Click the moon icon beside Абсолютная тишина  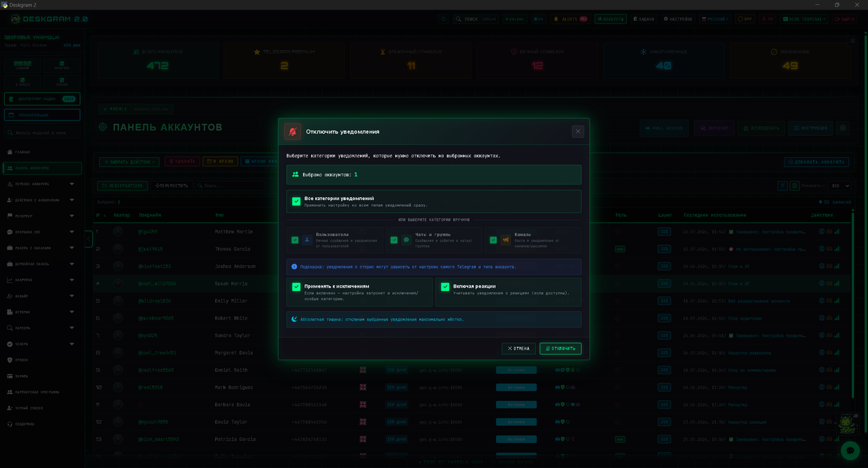294,319
